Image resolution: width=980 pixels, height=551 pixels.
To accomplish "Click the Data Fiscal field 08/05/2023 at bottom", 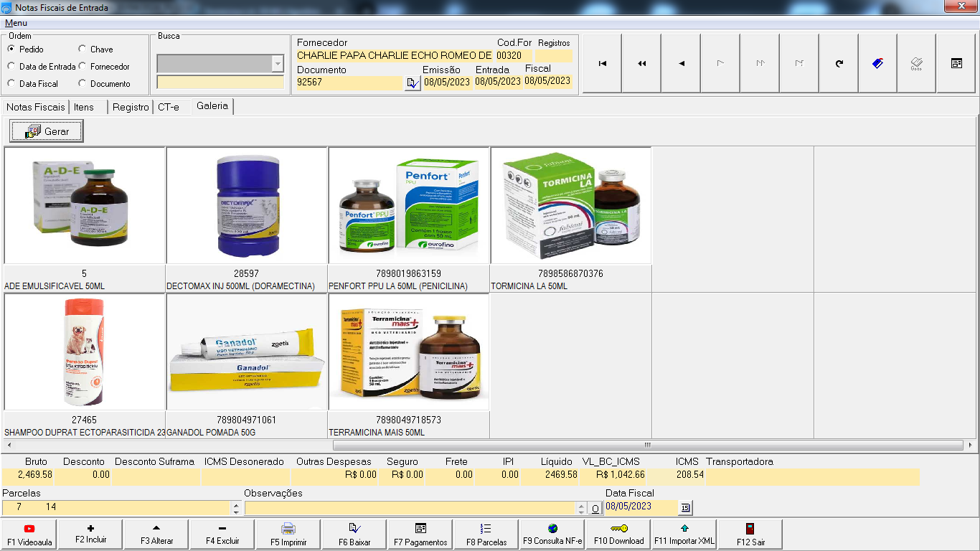I will pos(641,507).
